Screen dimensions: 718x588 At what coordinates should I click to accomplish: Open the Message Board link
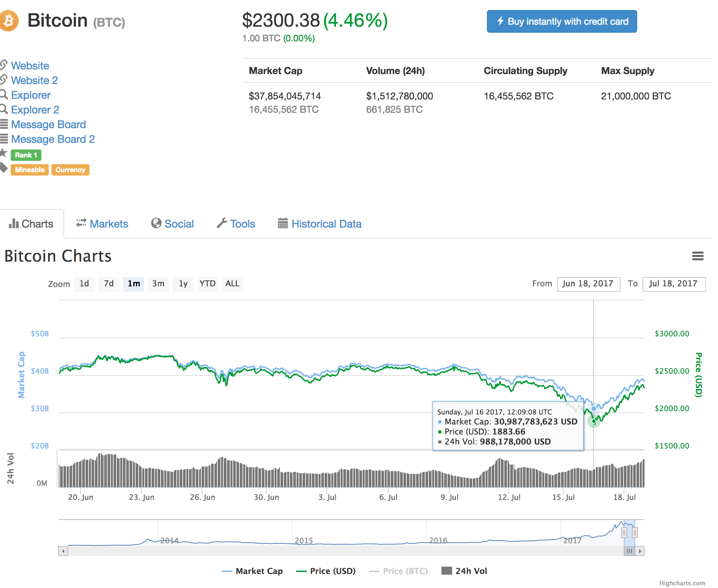[48, 125]
